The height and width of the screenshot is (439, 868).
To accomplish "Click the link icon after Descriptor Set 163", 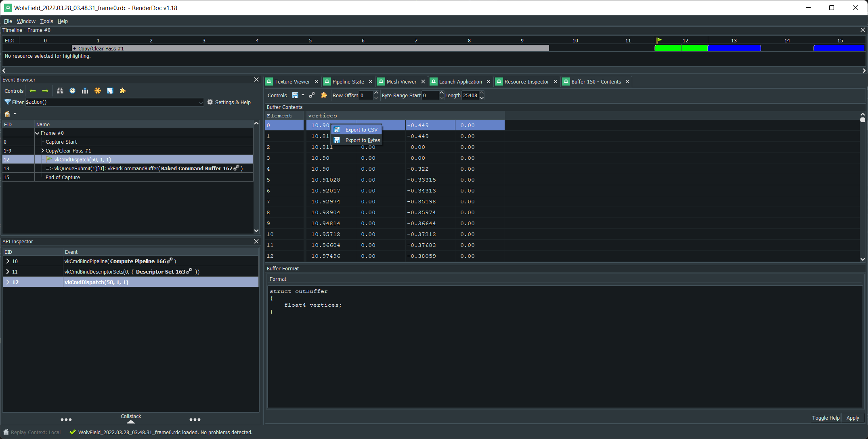I will tap(189, 271).
